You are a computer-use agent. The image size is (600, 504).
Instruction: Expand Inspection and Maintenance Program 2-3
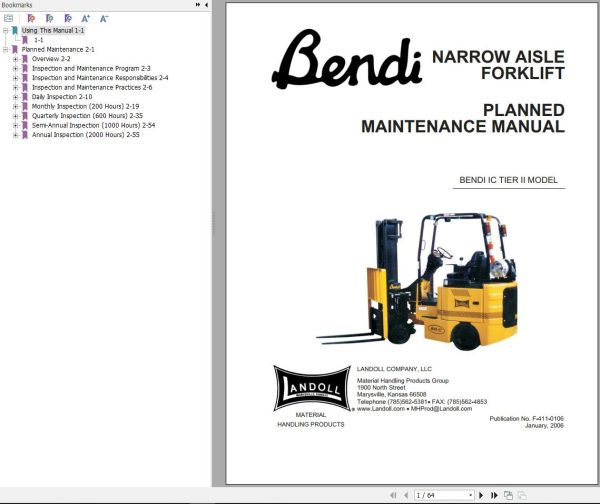15,69
